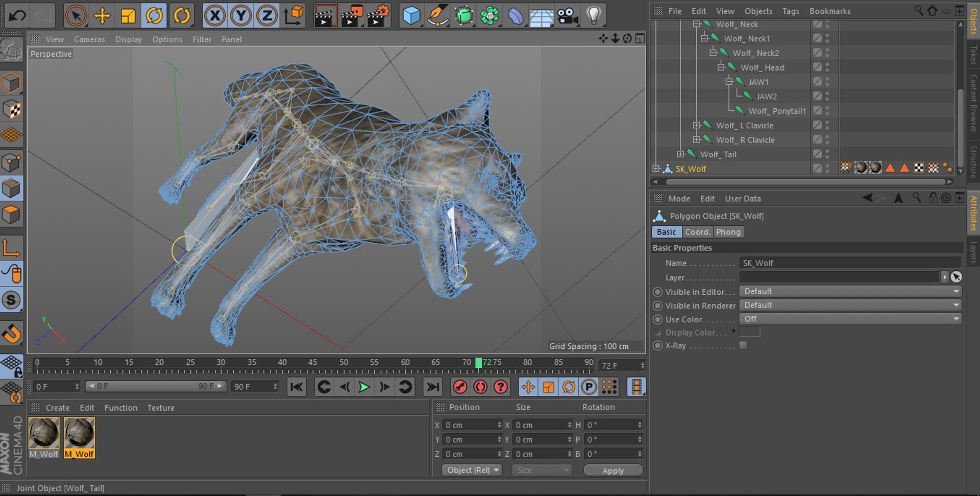Go to end of animation

[x=433, y=387]
